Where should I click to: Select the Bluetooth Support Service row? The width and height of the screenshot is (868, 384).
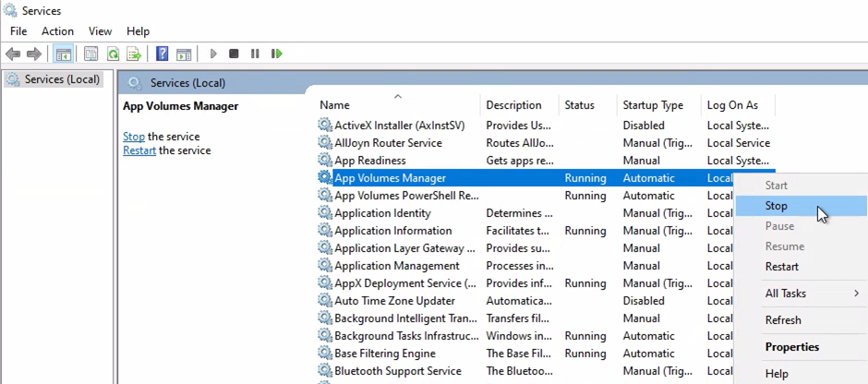pos(397,371)
